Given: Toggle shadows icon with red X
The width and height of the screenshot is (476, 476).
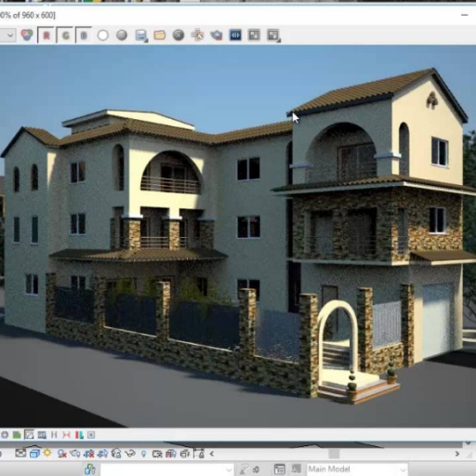Looking at the screenshot, I should point(62,454).
